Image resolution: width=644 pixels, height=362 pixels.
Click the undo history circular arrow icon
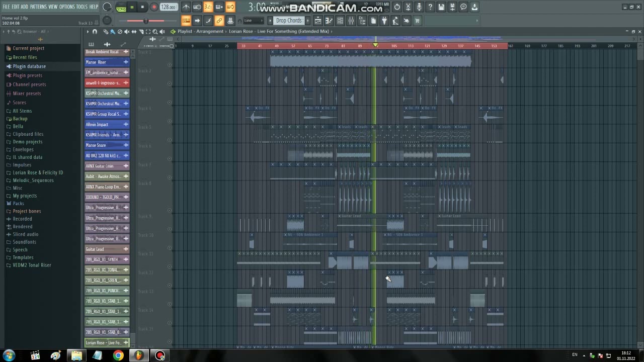click(x=397, y=7)
